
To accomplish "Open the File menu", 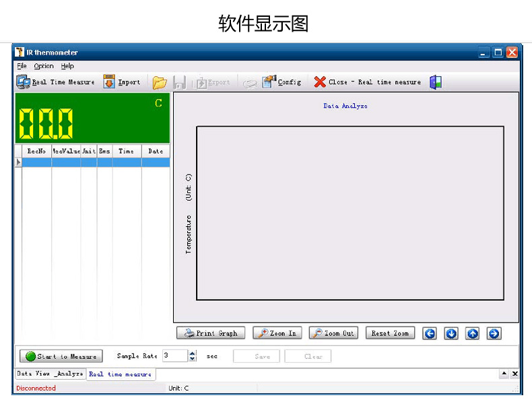I will (22, 66).
